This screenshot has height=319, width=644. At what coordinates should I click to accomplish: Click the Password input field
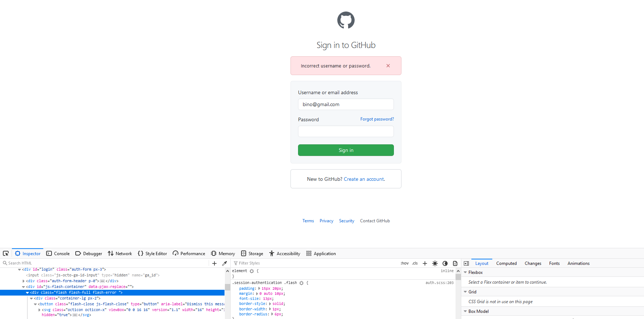click(346, 131)
